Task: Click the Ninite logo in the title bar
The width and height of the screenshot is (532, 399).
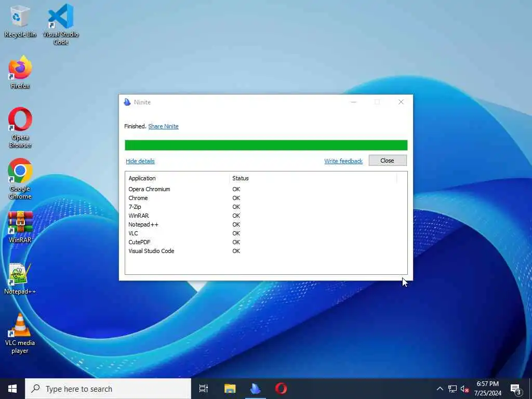Action: point(127,102)
